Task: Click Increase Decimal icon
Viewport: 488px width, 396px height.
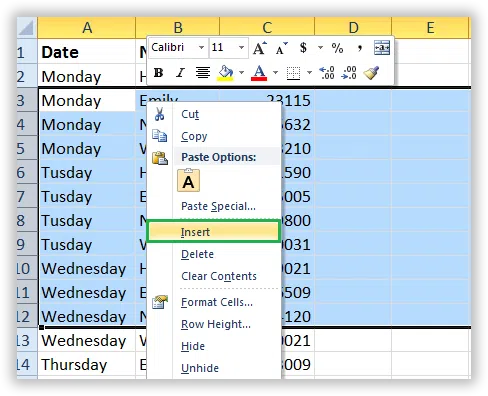Action: click(x=327, y=72)
